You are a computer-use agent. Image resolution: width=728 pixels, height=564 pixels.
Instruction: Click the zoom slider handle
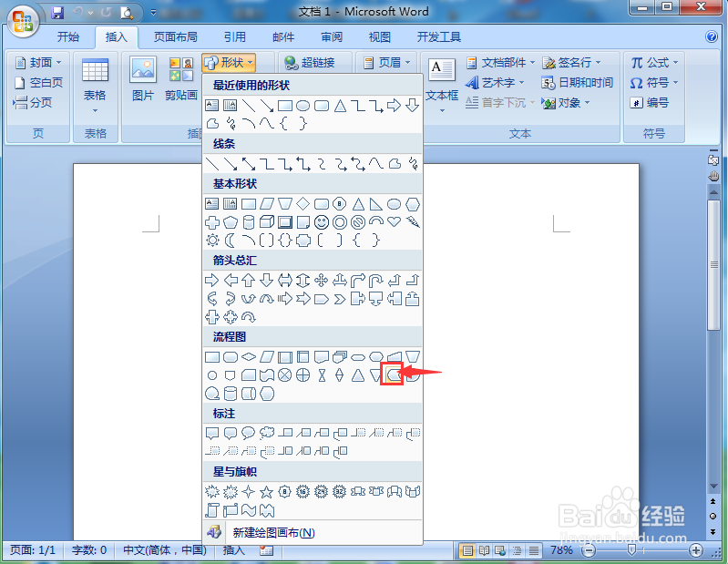coord(631,550)
